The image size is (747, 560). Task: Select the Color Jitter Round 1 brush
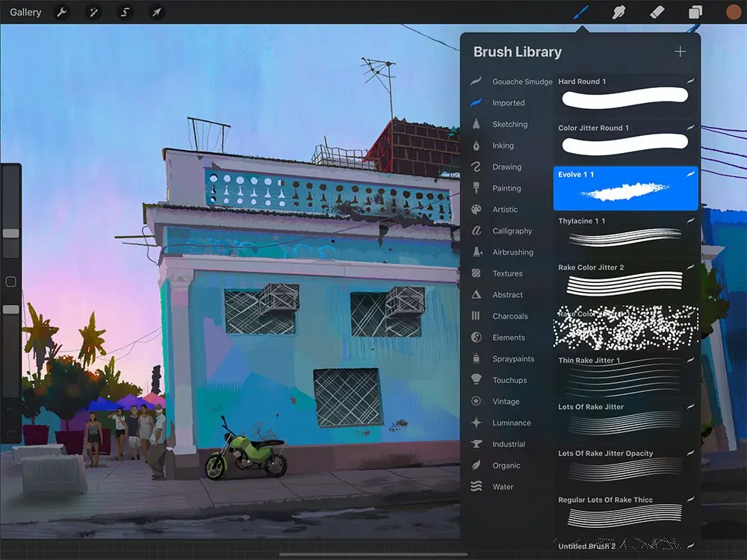tap(625, 141)
